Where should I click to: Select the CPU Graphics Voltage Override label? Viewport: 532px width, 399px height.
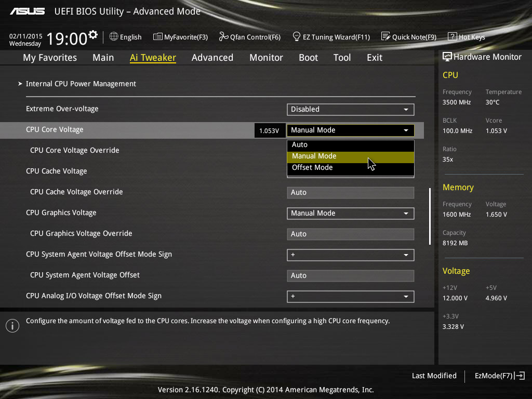click(x=81, y=233)
